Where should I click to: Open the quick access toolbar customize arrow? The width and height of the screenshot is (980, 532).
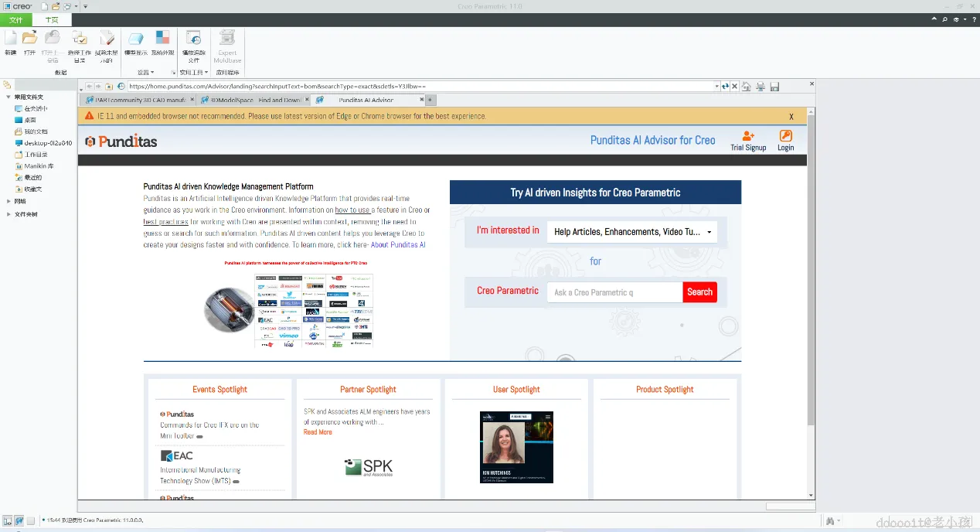click(x=85, y=6)
